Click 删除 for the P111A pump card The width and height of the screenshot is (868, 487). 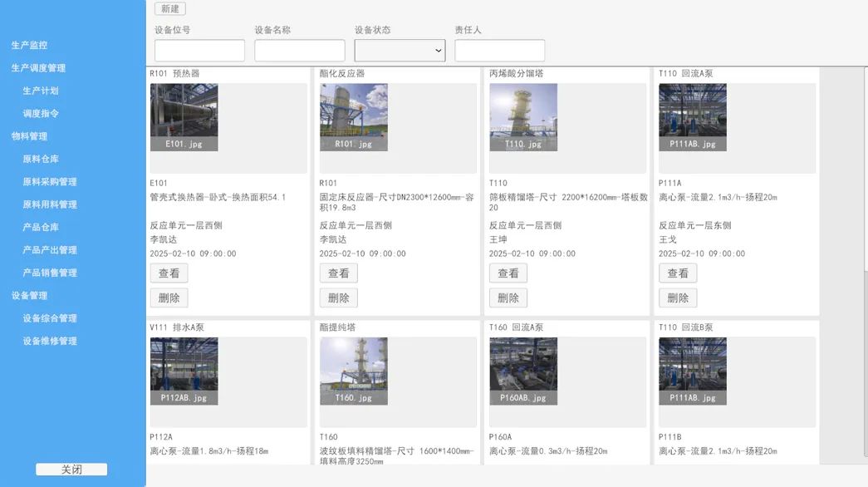[x=678, y=298]
